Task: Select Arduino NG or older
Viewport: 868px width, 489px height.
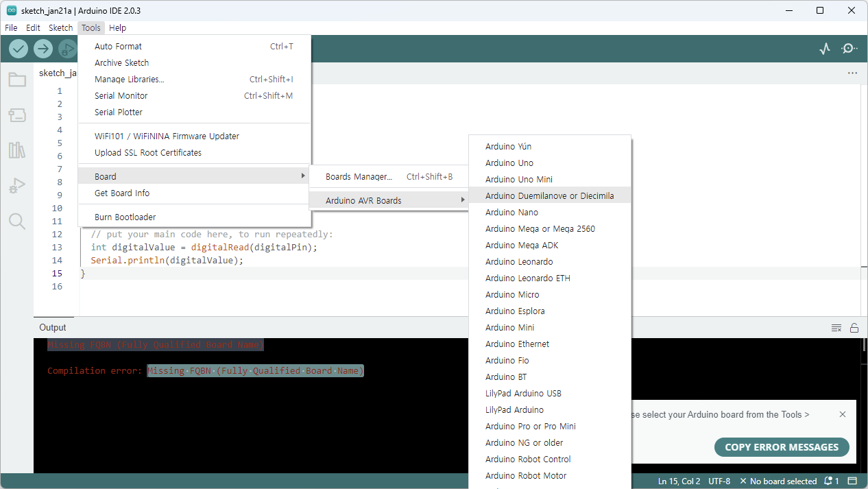Action: point(550,443)
